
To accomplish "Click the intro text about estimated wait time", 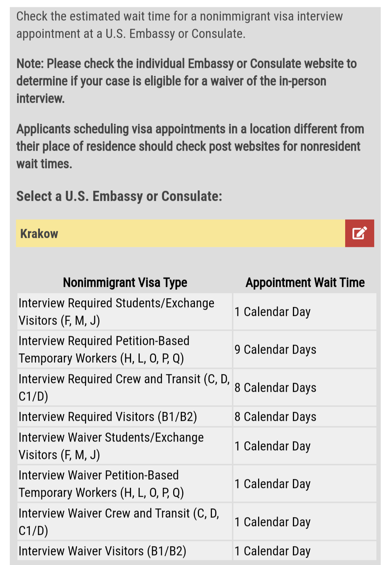I will pos(179,25).
